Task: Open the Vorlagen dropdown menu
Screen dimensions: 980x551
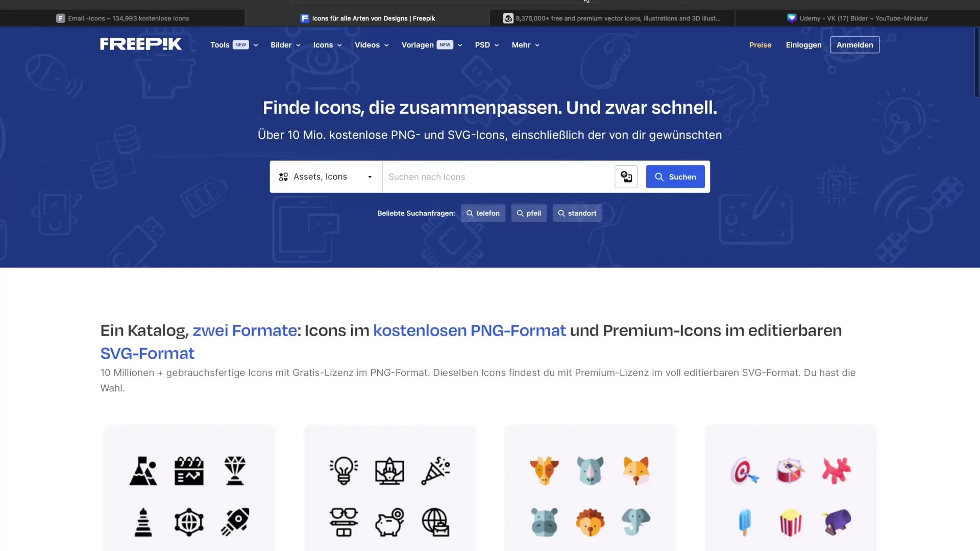Action: (x=431, y=45)
